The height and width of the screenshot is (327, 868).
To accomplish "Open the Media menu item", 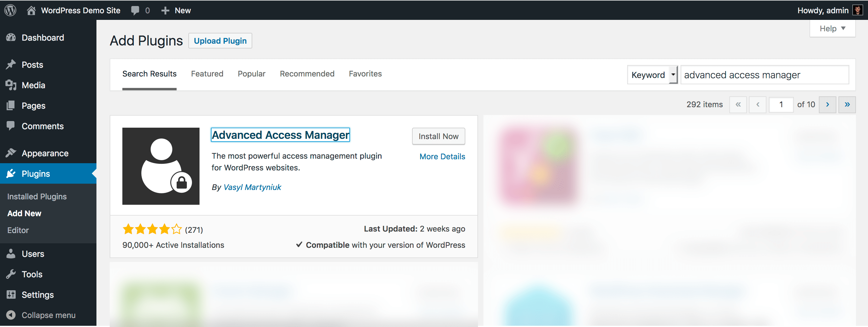I will click(33, 85).
